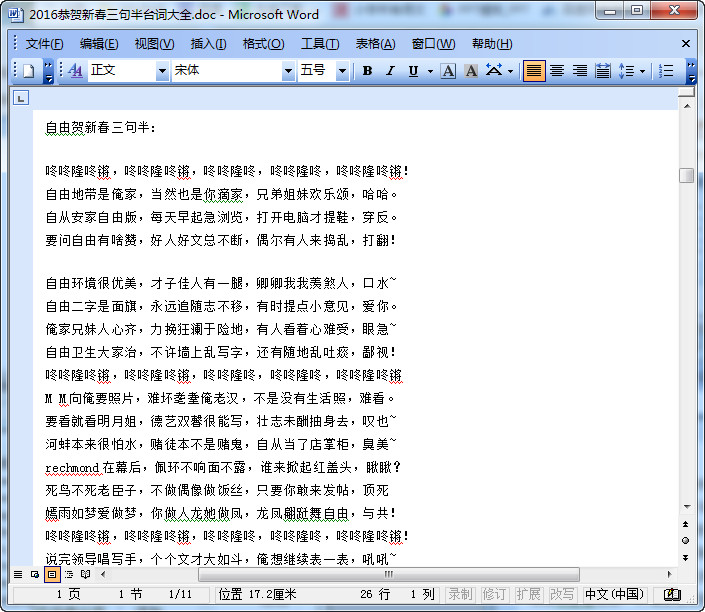705x612 pixels.
Task: Click the Standard toolbar move handle
Action: pos(15,71)
